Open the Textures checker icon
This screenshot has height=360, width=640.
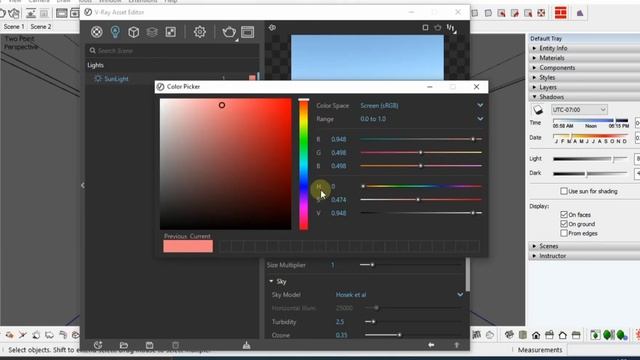point(171,32)
